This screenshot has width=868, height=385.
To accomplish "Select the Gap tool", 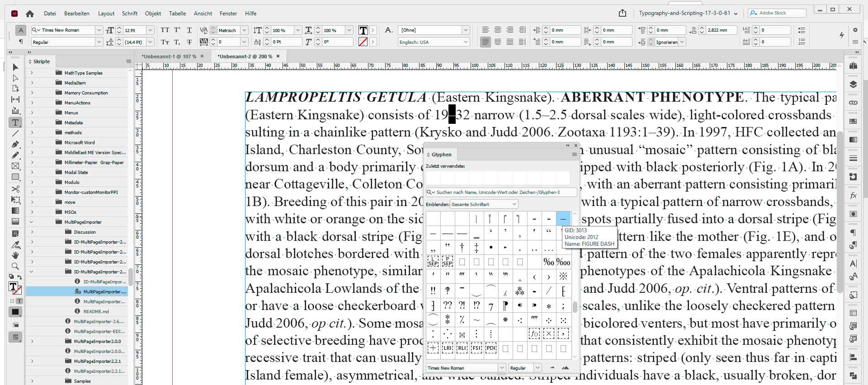I will (x=15, y=99).
